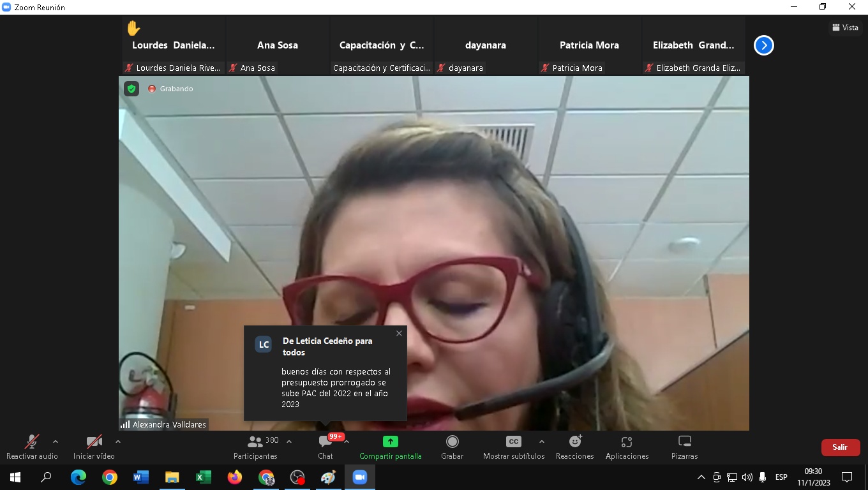Viewport: 868px width, 490px height.
Task: Open the Reacciones menu
Action: (574, 447)
